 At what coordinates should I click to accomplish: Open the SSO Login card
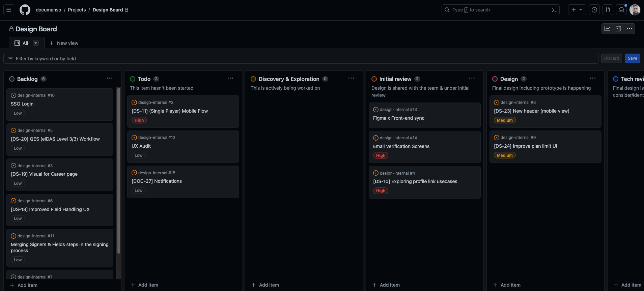tap(22, 104)
